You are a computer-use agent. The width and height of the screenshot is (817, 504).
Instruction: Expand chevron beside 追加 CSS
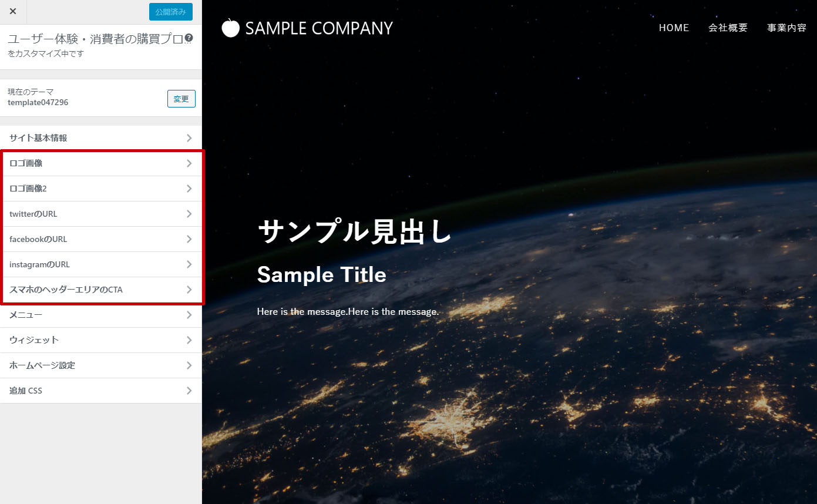click(189, 391)
